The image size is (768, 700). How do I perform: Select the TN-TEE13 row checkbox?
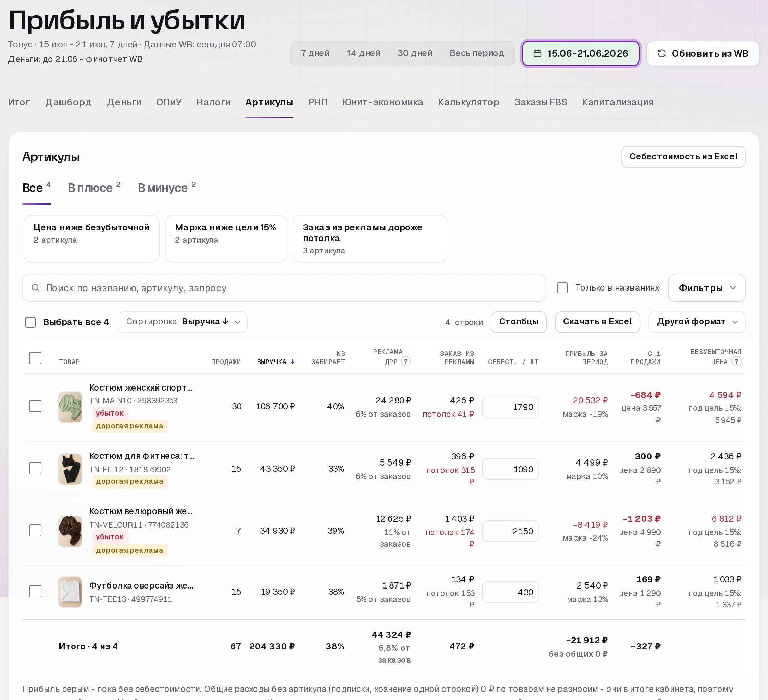point(35,591)
